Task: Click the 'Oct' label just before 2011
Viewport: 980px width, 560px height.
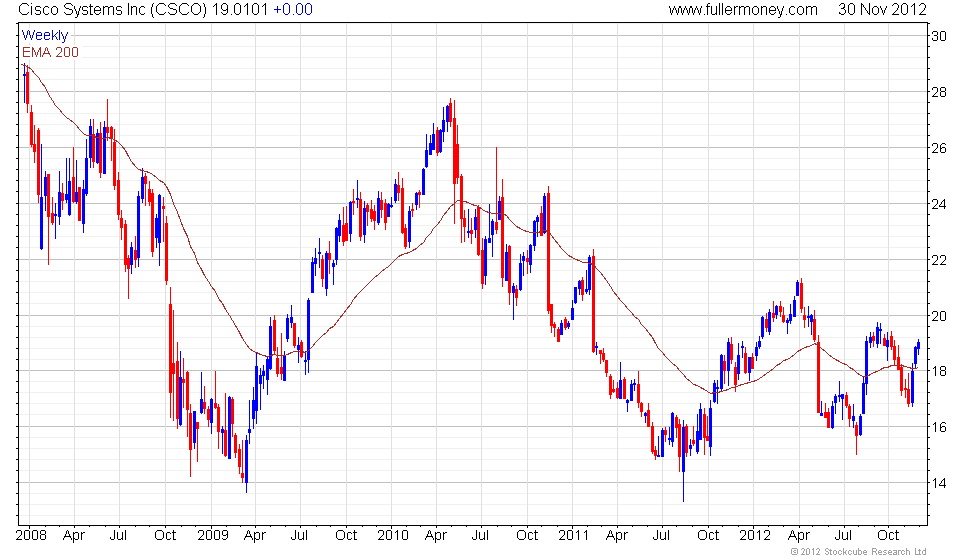Action: click(527, 536)
